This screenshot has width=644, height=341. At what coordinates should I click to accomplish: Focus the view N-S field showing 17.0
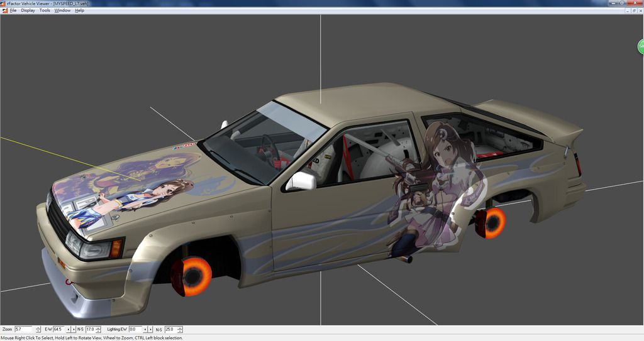91,330
